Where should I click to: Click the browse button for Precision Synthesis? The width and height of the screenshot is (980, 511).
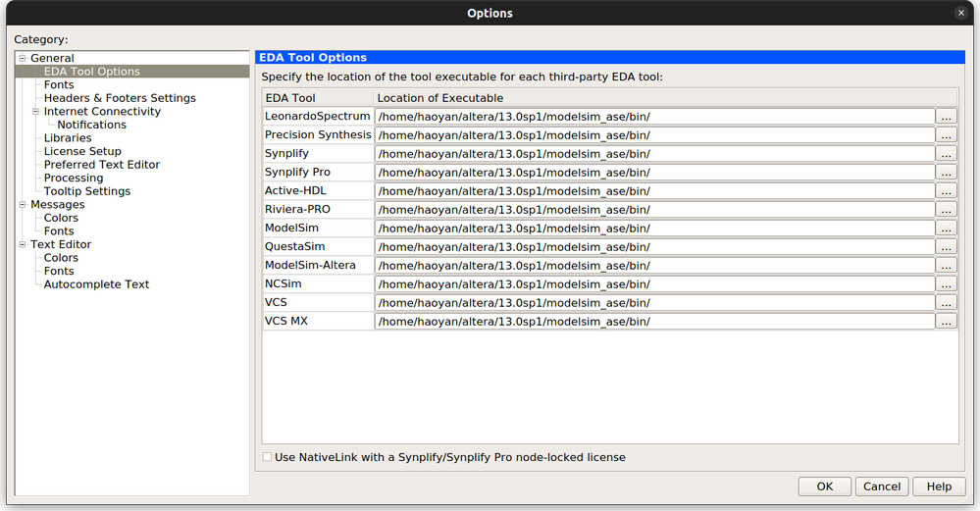[946, 135]
